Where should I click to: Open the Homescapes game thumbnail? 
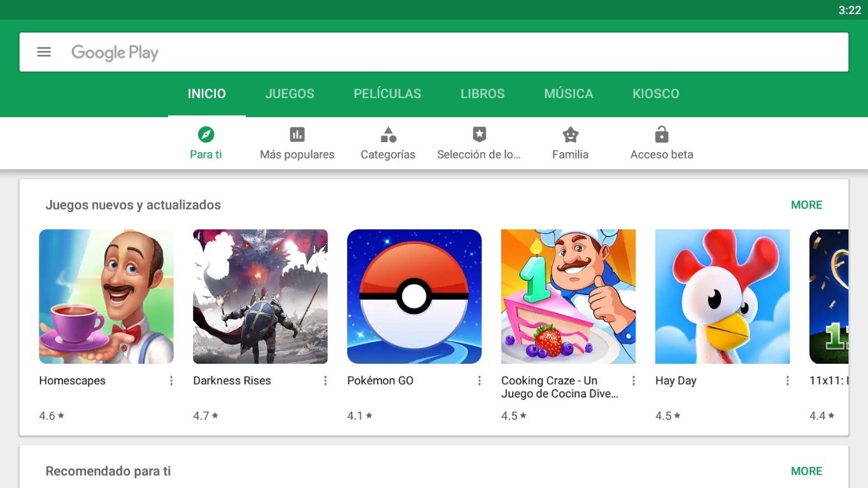click(106, 297)
